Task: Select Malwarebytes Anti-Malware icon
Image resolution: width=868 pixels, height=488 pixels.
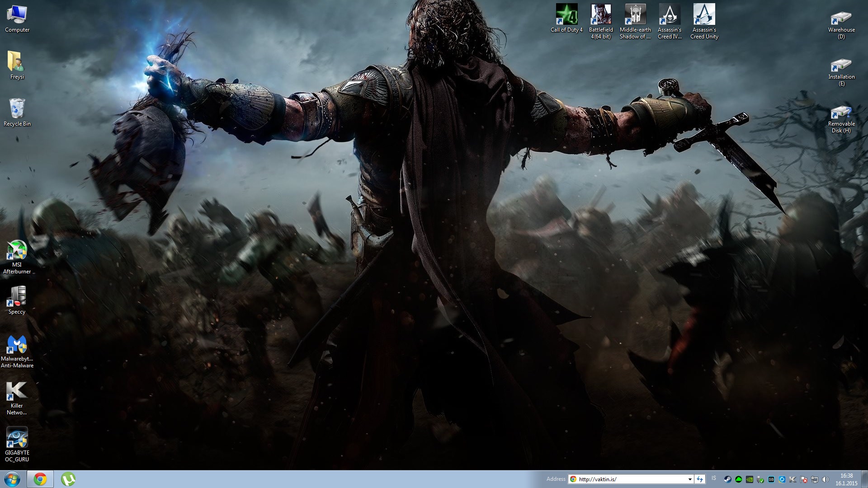Action: coord(17,345)
